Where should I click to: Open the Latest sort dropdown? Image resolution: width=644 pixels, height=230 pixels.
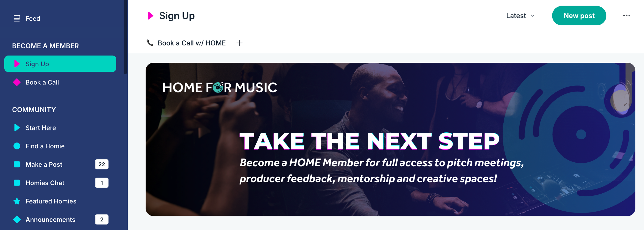521,16
